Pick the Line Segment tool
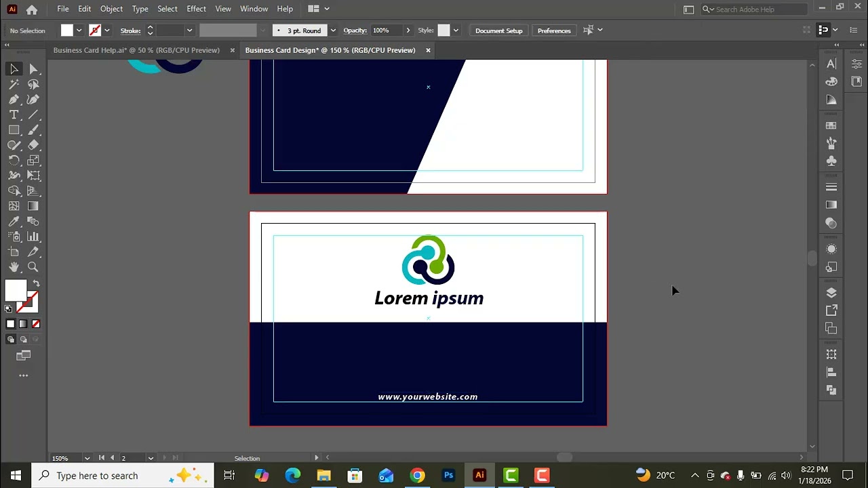The height and width of the screenshot is (488, 868). 33,115
